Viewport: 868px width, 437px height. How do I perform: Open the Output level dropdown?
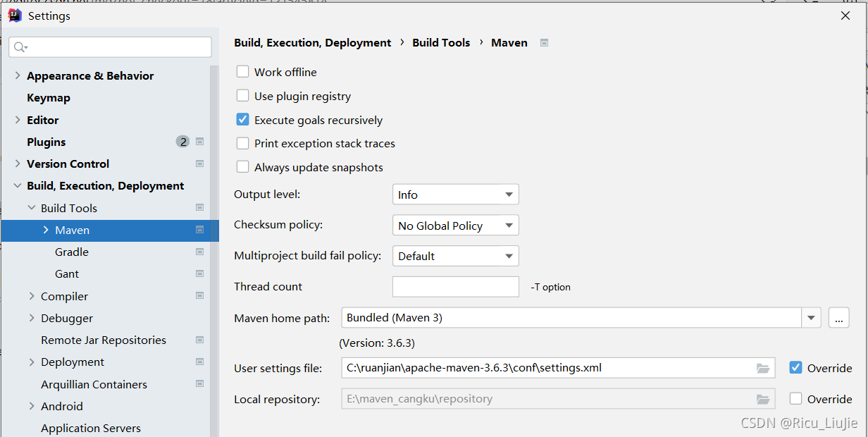(x=455, y=195)
